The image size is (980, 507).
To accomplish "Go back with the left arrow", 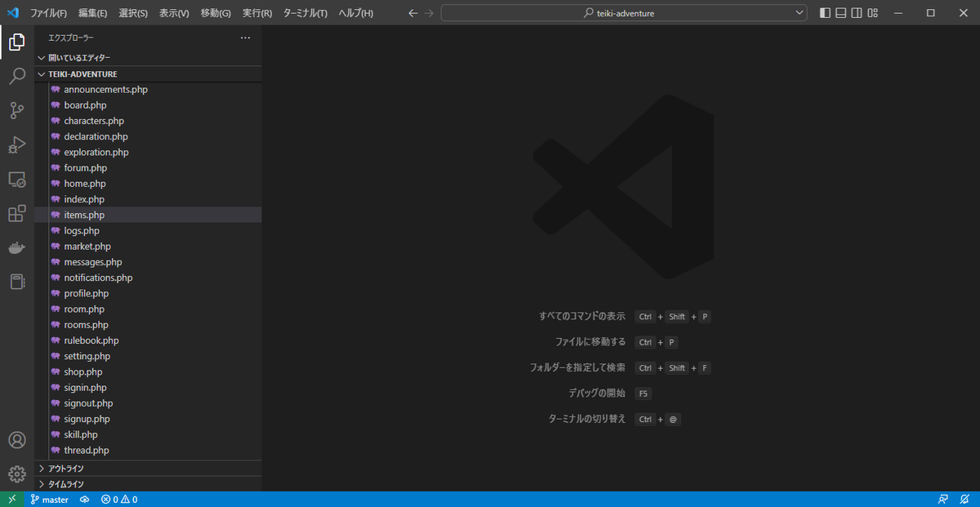I will tap(412, 13).
